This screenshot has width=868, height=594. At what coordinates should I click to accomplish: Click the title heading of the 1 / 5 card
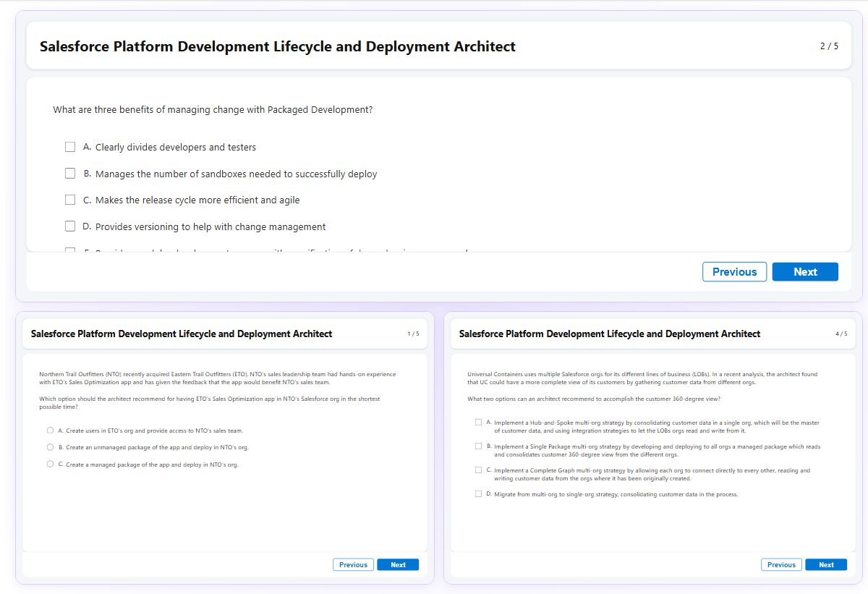point(182,334)
